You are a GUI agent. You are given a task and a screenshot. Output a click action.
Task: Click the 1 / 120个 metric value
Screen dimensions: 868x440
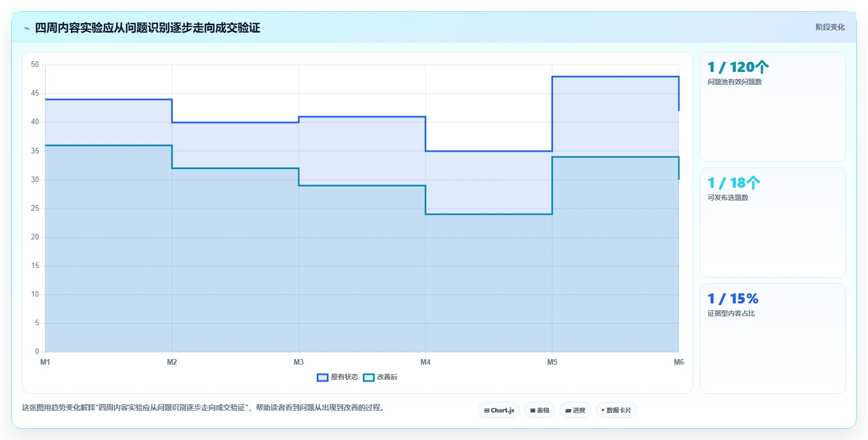738,67
